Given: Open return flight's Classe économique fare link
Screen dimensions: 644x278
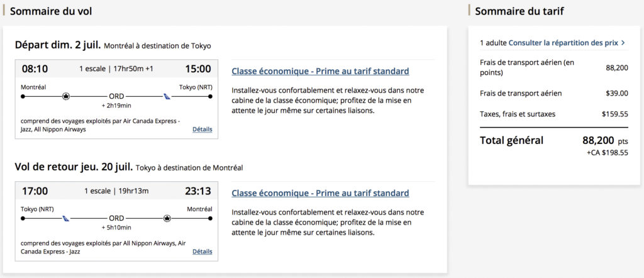Looking at the screenshot, I should [x=320, y=193].
